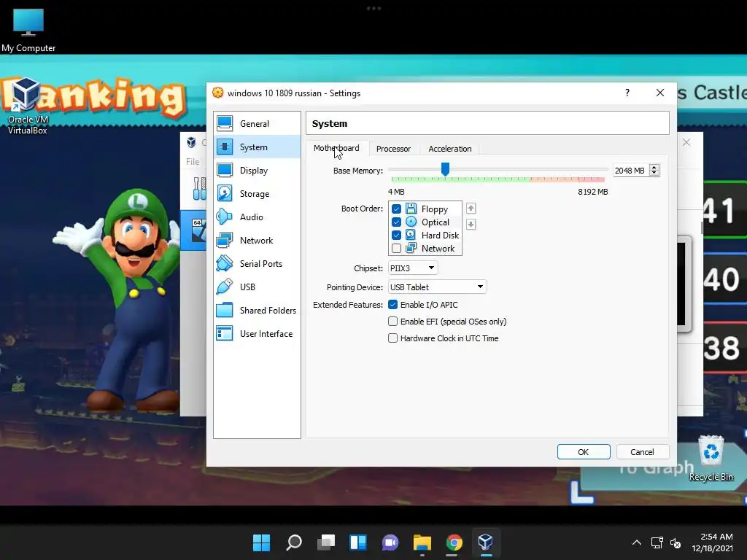Switch to the Acceleration tab
Screen dimensions: 747x560
(x=449, y=149)
